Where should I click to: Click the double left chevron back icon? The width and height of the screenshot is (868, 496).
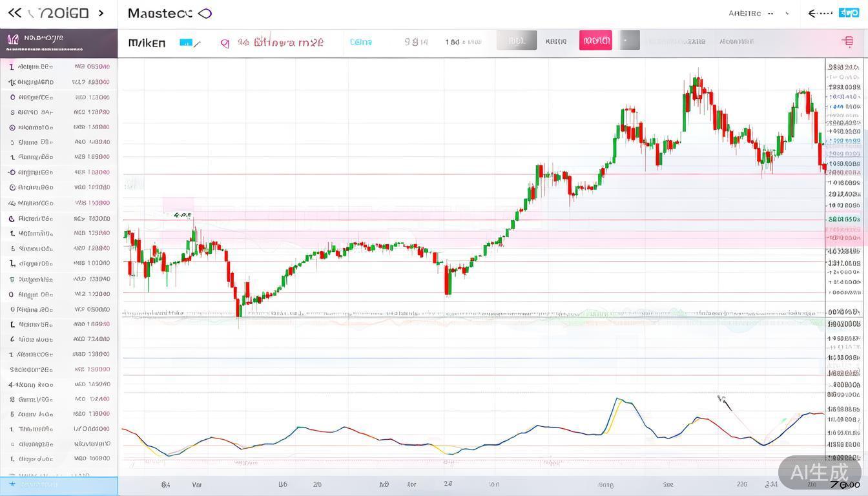[14, 13]
